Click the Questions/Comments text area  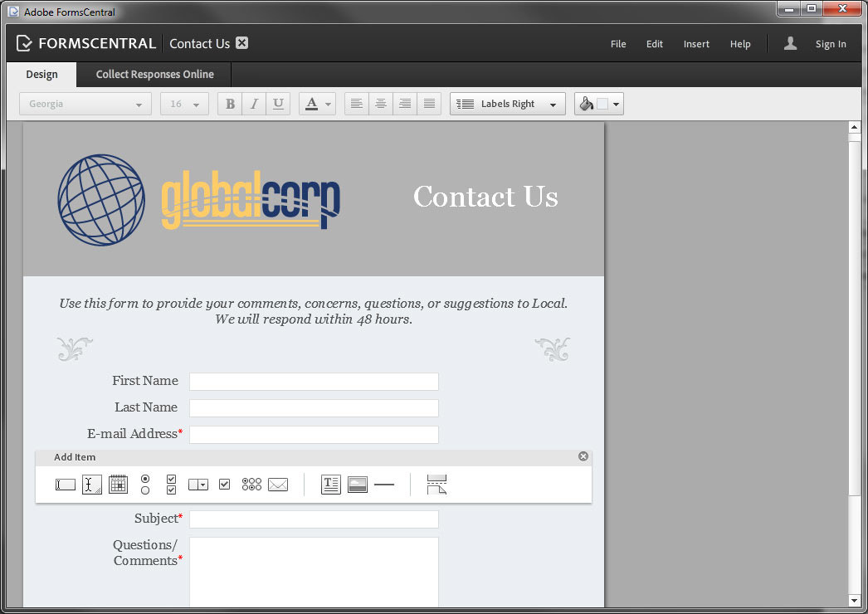[x=314, y=572]
